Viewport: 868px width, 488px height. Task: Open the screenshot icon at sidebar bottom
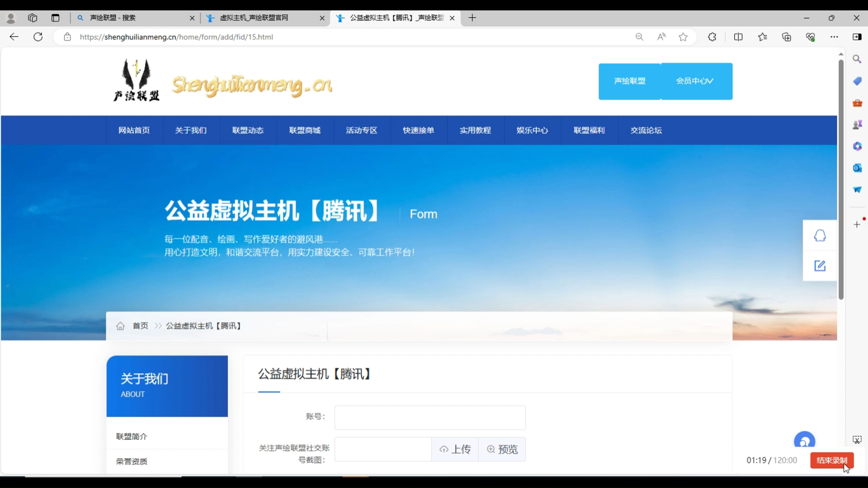857,440
